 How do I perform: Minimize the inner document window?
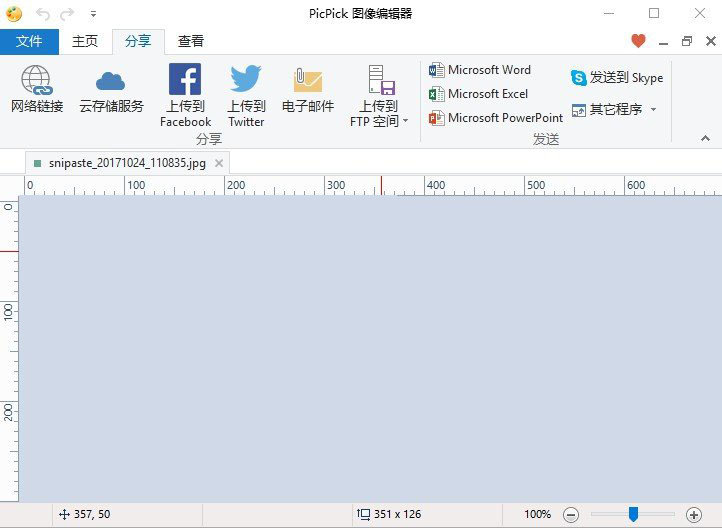(664, 42)
